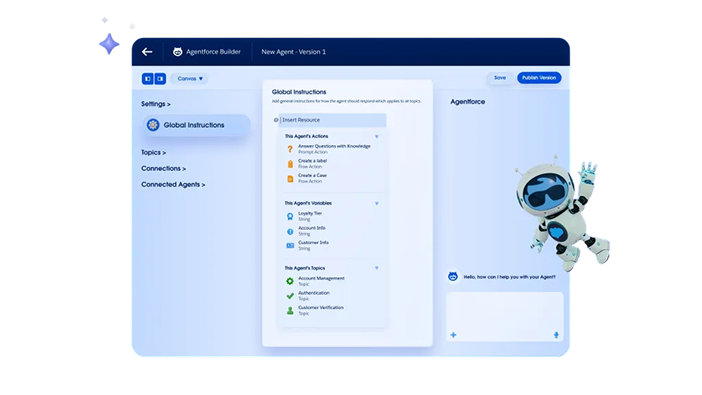Expand the Settings section
The image size is (702, 395).
pyautogui.click(x=156, y=104)
